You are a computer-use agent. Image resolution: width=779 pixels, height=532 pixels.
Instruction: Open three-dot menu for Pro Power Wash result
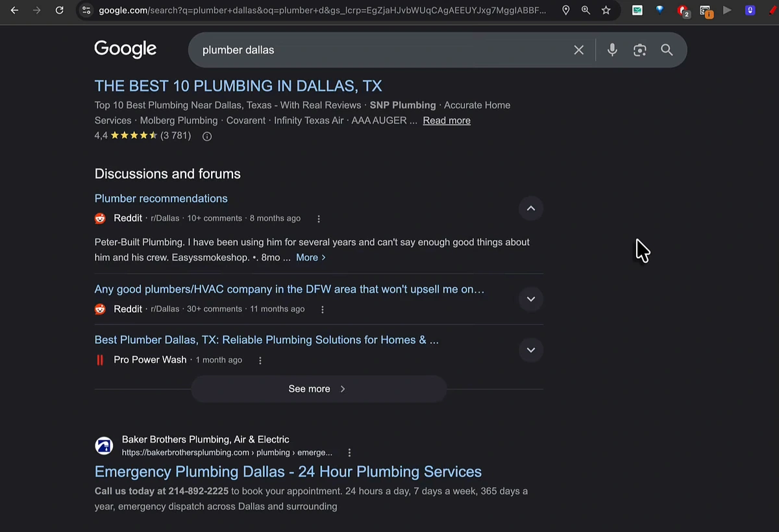tap(260, 360)
